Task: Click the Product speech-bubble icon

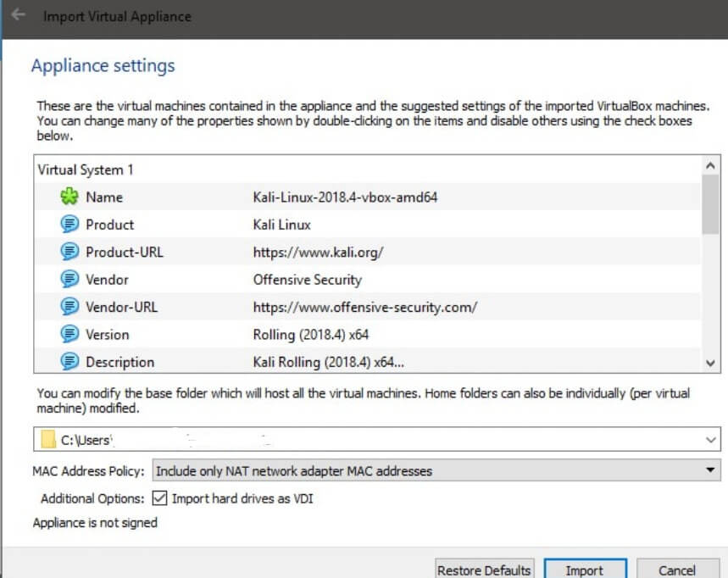Action: (69, 225)
